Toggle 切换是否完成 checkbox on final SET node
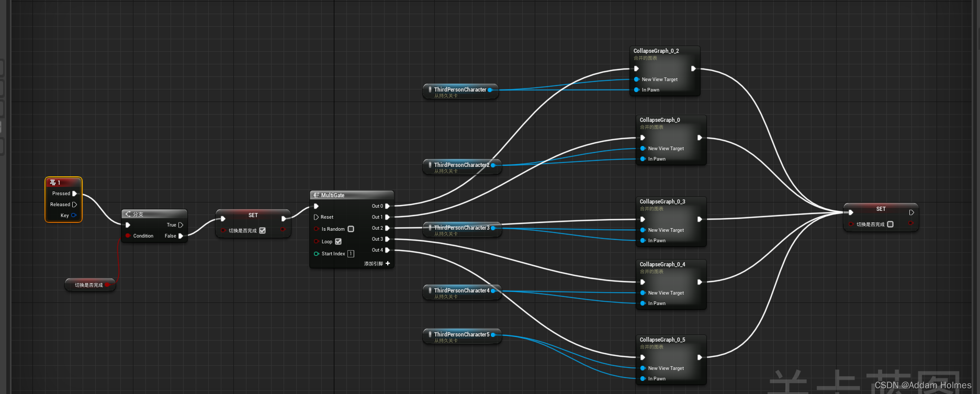Viewport: 980px width, 394px height. pyautogui.click(x=891, y=224)
